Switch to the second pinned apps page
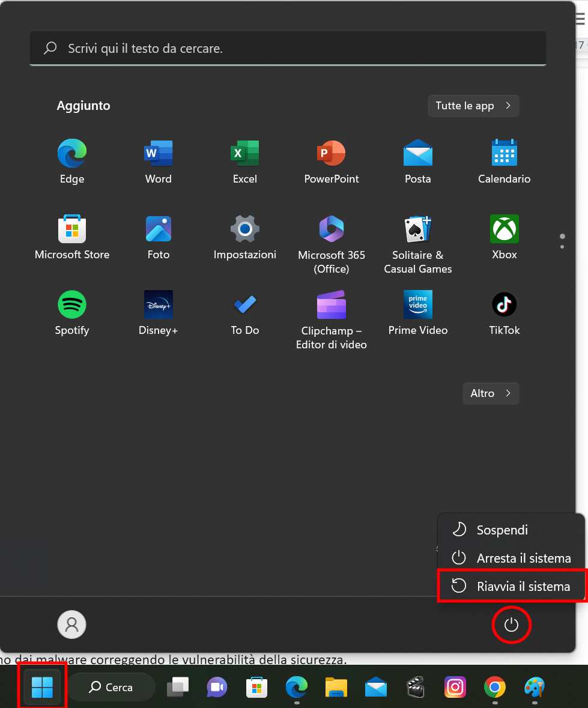588x708 pixels. click(x=562, y=246)
